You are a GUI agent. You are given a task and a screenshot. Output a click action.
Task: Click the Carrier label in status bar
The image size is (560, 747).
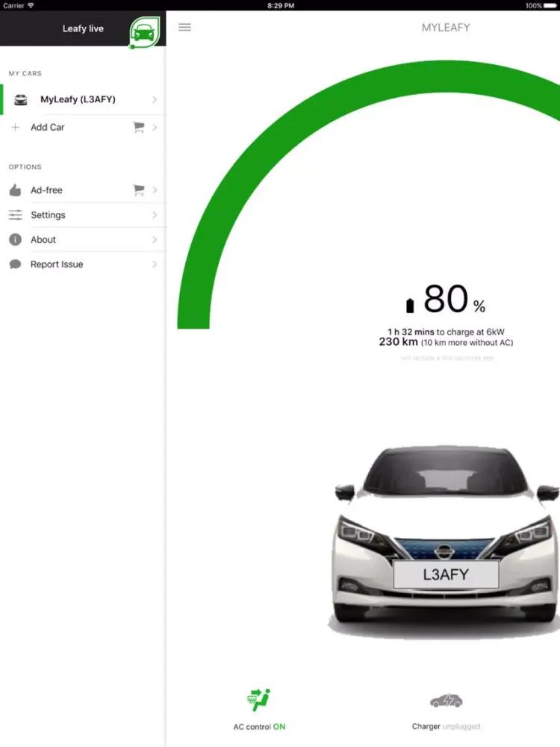click(13, 6)
